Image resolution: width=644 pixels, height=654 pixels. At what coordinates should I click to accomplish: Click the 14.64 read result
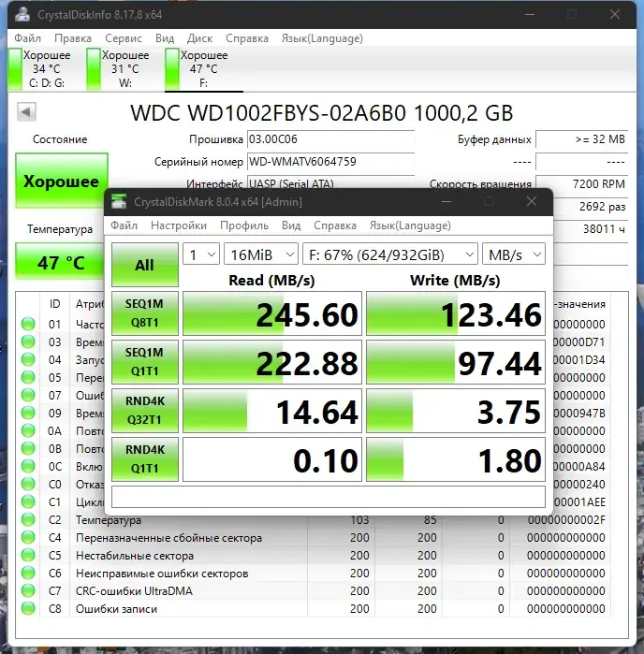click(272, 411)
